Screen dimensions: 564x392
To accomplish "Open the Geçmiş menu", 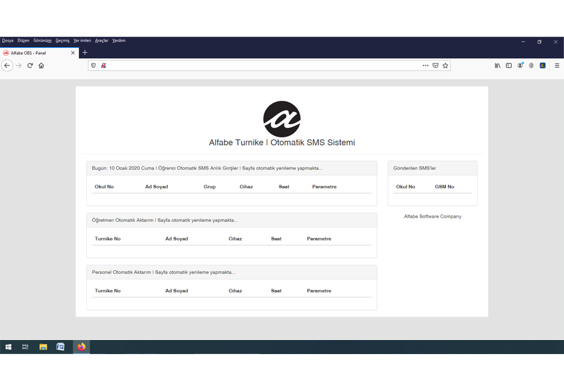I will click(62, 40).
